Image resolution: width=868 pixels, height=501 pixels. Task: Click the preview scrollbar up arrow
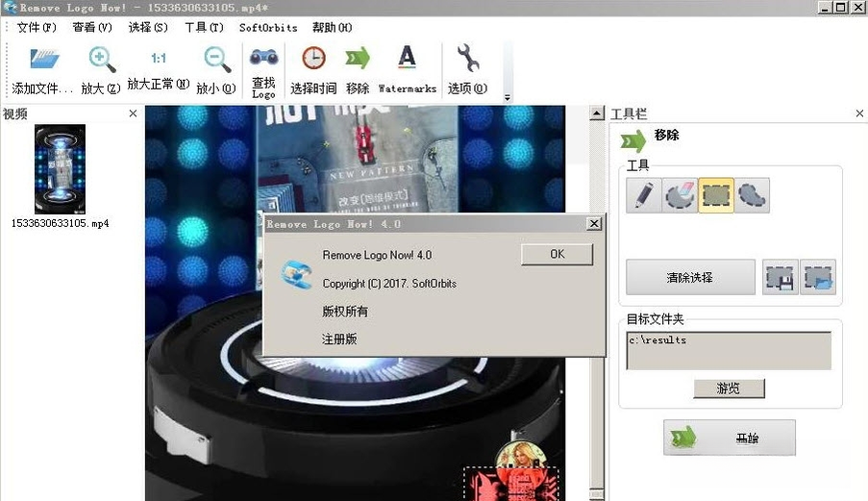coord(596,113)
